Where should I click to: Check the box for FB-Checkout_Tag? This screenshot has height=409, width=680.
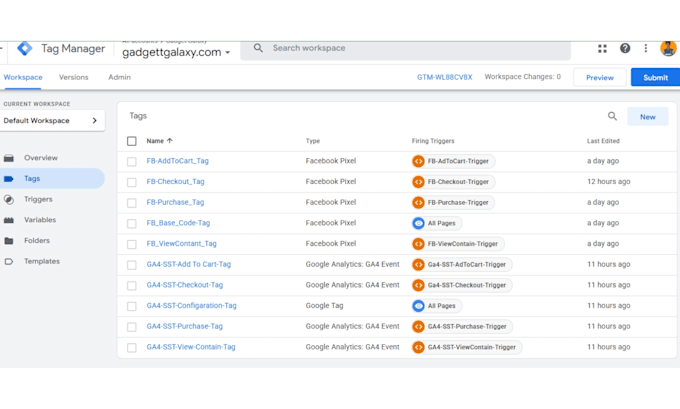tap(132, 182)
